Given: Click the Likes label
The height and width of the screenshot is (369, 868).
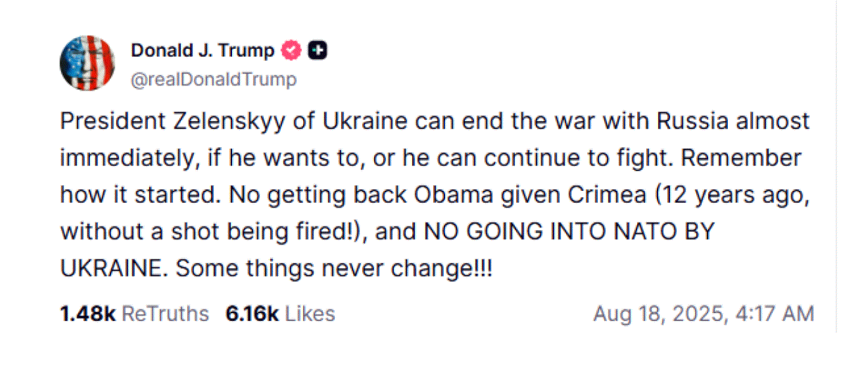Looking at the screenshot, I should tap(309, 313).
